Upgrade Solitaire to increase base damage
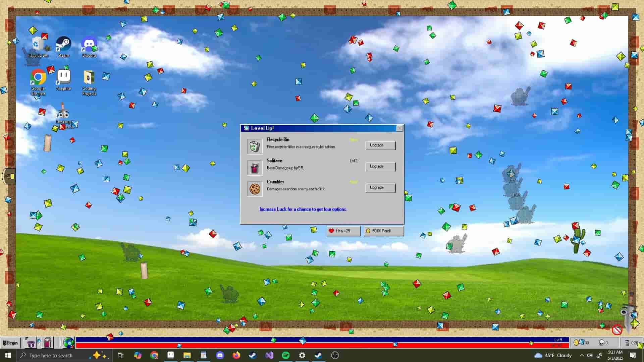 [x=380, y=166]
